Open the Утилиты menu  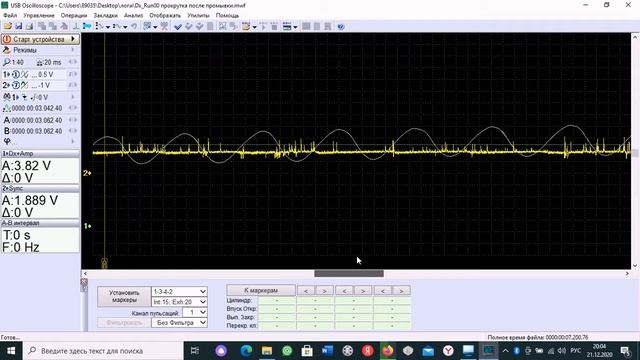[x=198, y=16]
